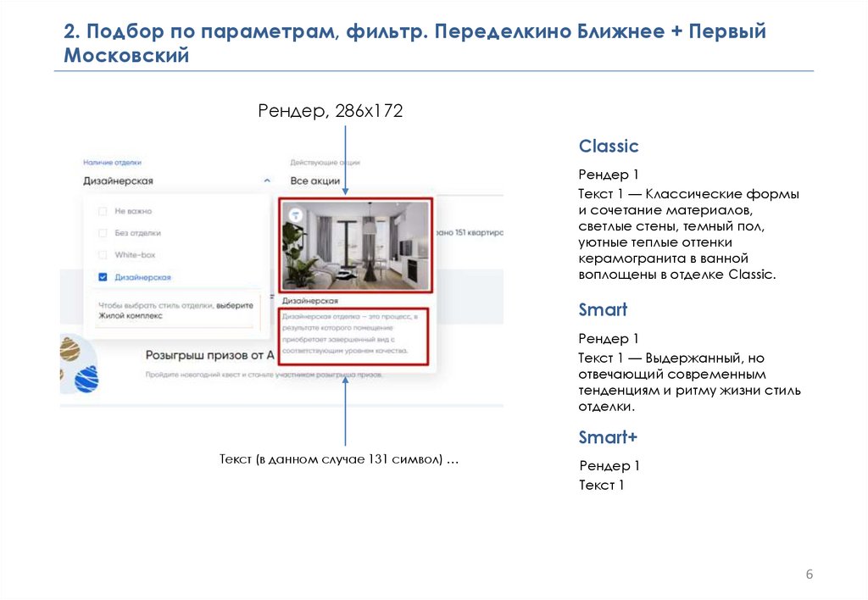Click the paint roller icon on render
Screen dimensions: 868x600
tap(295, 215)
